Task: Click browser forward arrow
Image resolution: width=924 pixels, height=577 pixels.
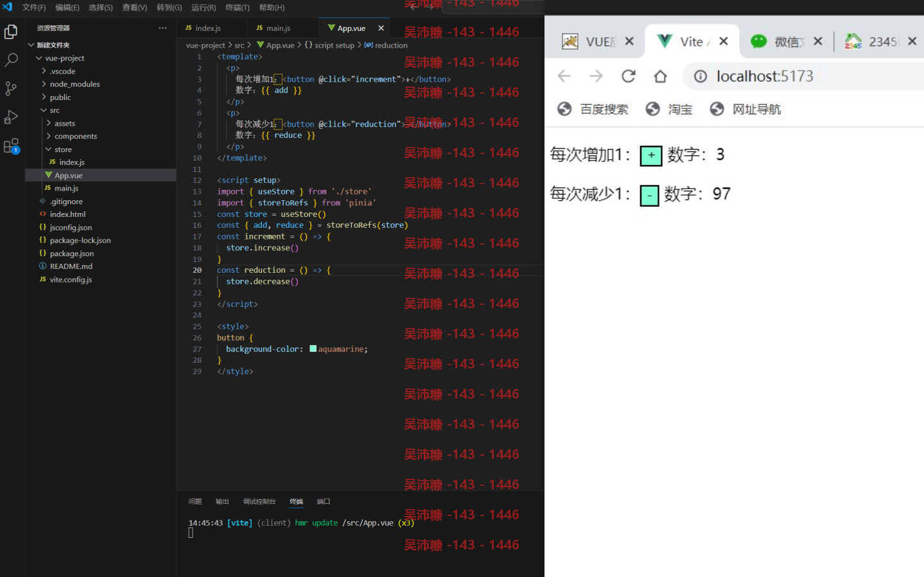Action: click(x=596, y=76)
